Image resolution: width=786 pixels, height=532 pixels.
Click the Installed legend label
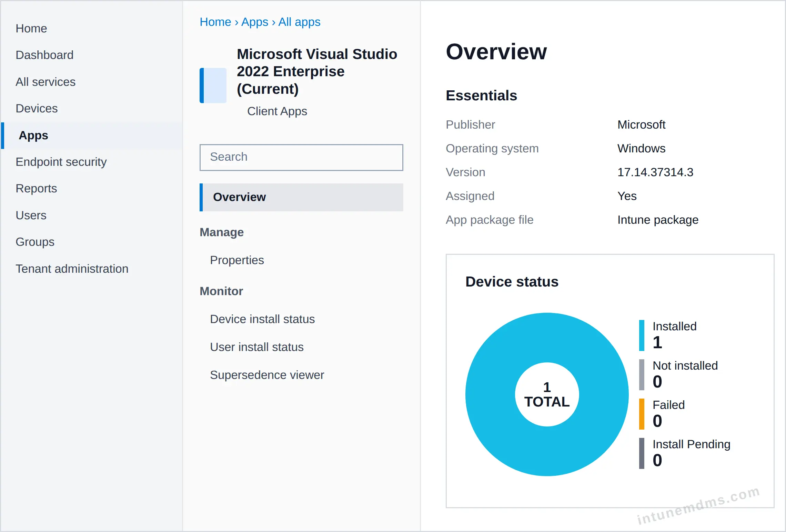tap(675, 326)
